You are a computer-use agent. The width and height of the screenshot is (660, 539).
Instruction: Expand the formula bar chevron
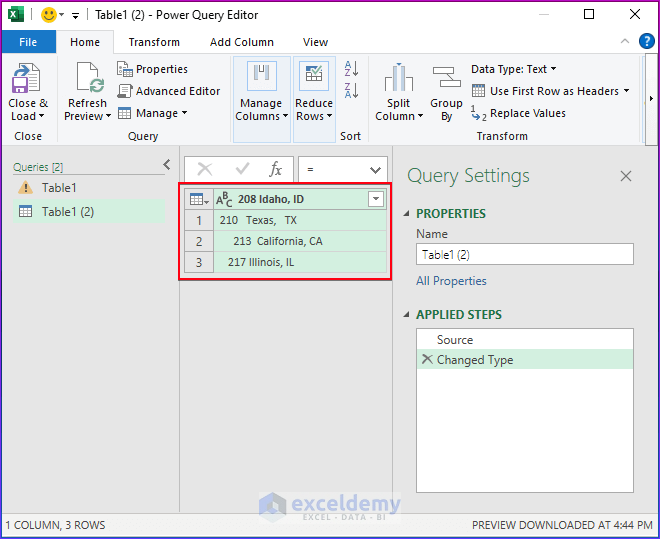[x=375, y=170]
